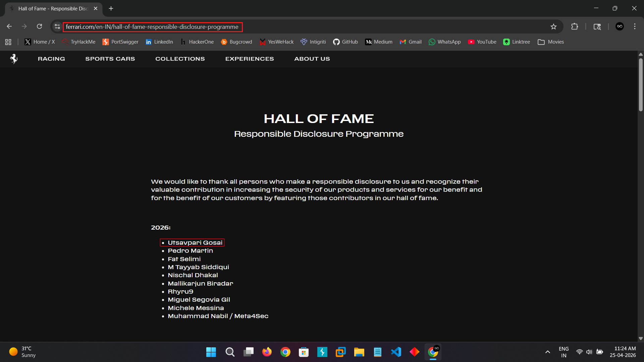
Task: Open Microsoft Store from taskbar
Action: coord(304,352)
